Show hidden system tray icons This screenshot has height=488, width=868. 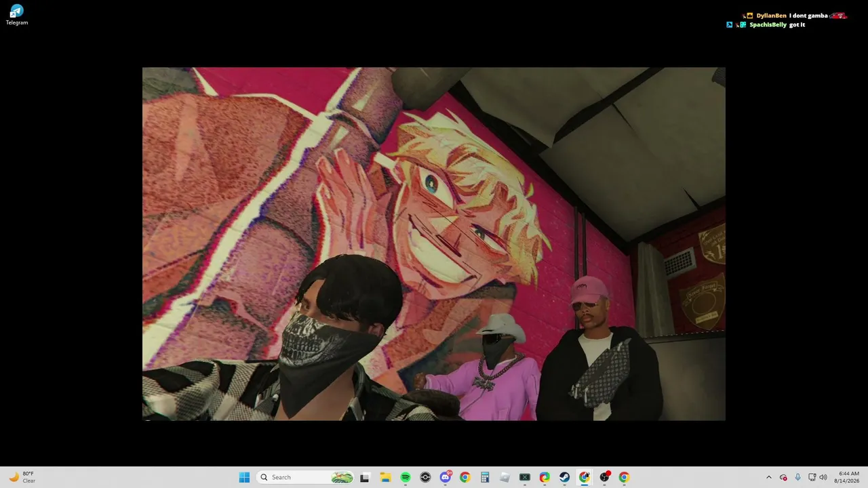(x=768, y=477)
